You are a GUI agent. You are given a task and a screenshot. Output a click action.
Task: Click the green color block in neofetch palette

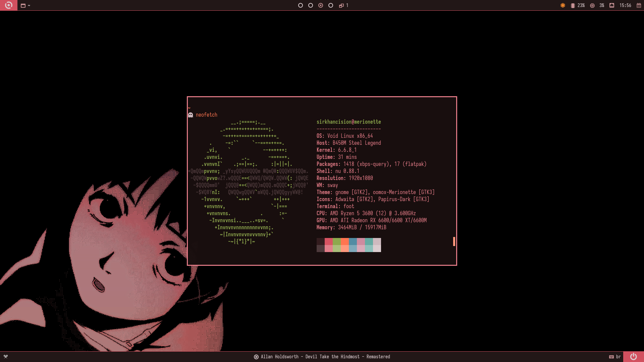(x=336, y=242)
